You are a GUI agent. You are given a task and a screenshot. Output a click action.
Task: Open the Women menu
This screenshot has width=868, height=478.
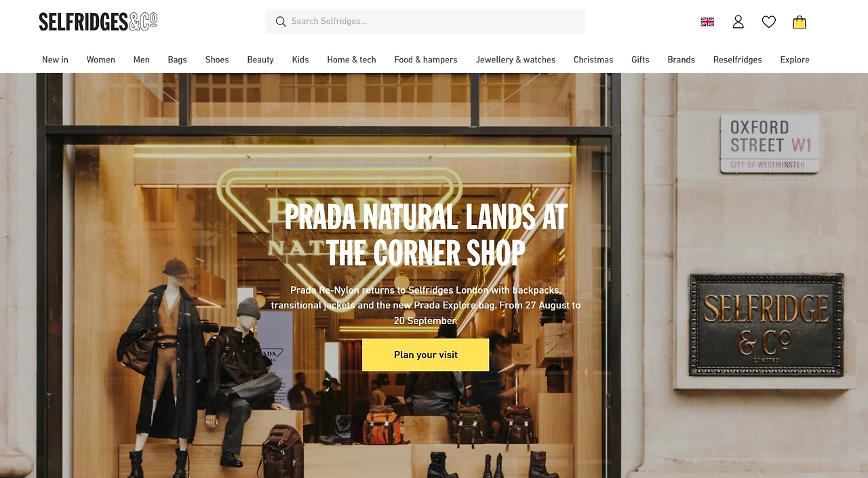click(x=101, y=60)
